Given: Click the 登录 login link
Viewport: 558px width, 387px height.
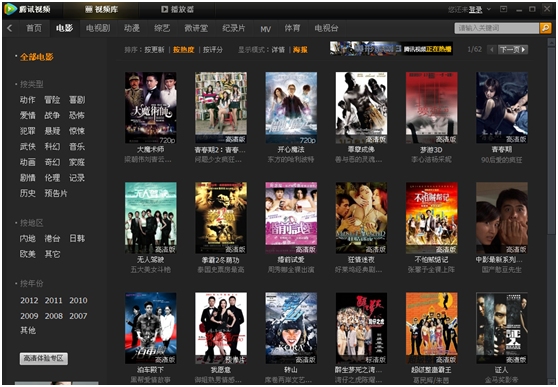Looking at the screenshot, I should (x=475, y=10).
